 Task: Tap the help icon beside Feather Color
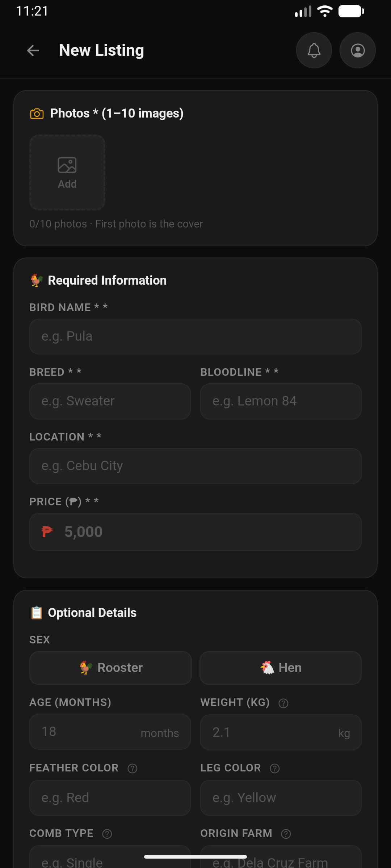point(132,768)
